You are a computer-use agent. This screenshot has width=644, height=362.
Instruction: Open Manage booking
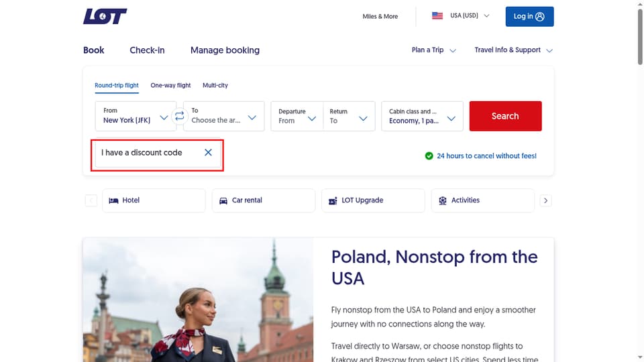[x=225, y=50]
